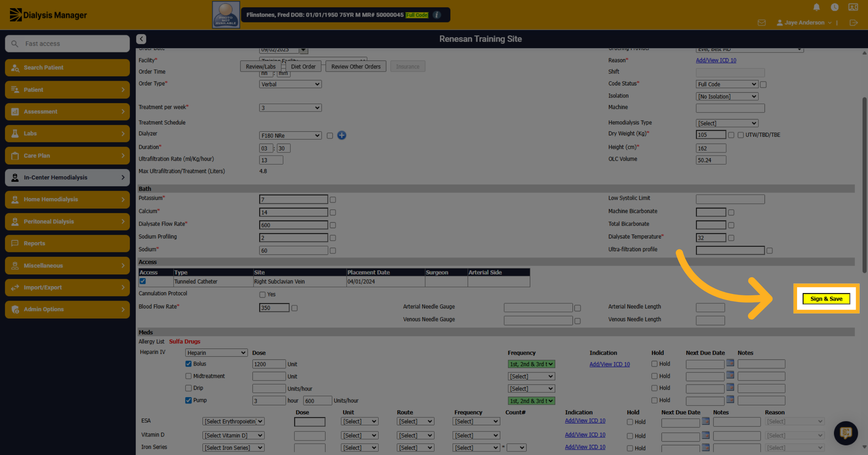Open the Isolation dropdown
868x455 pixels.
click(727, 96)
